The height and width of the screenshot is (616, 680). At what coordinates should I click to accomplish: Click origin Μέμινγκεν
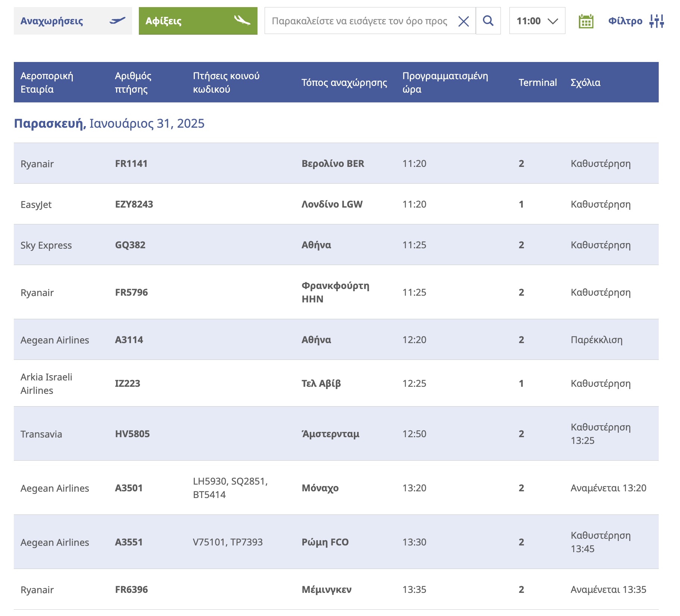point(327,589)
